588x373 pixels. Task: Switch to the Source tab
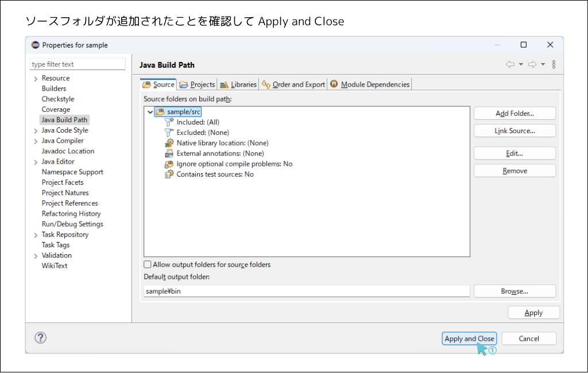158,84
